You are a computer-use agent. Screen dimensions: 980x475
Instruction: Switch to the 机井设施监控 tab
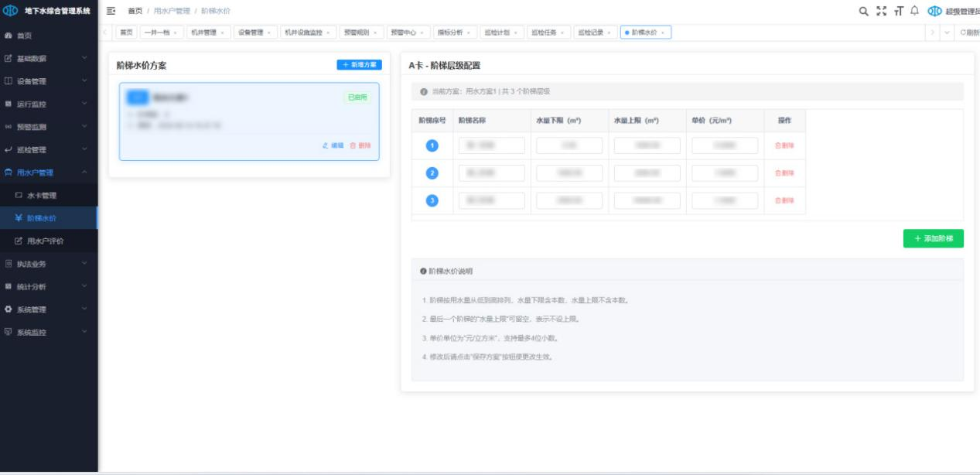pos(307,32)
